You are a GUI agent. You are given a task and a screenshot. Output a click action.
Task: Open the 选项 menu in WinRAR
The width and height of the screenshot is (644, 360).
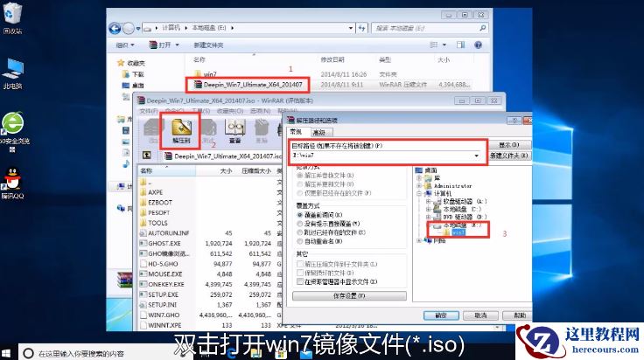[x=260, y=111]
